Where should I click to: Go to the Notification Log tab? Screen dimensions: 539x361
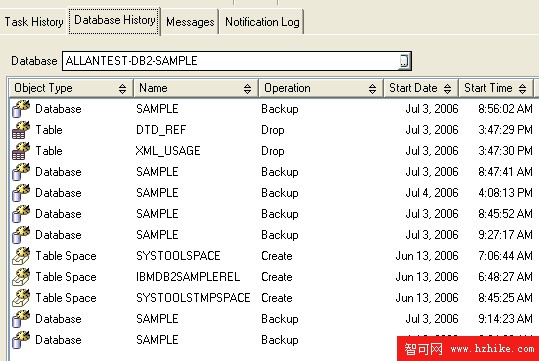[262, 22]
